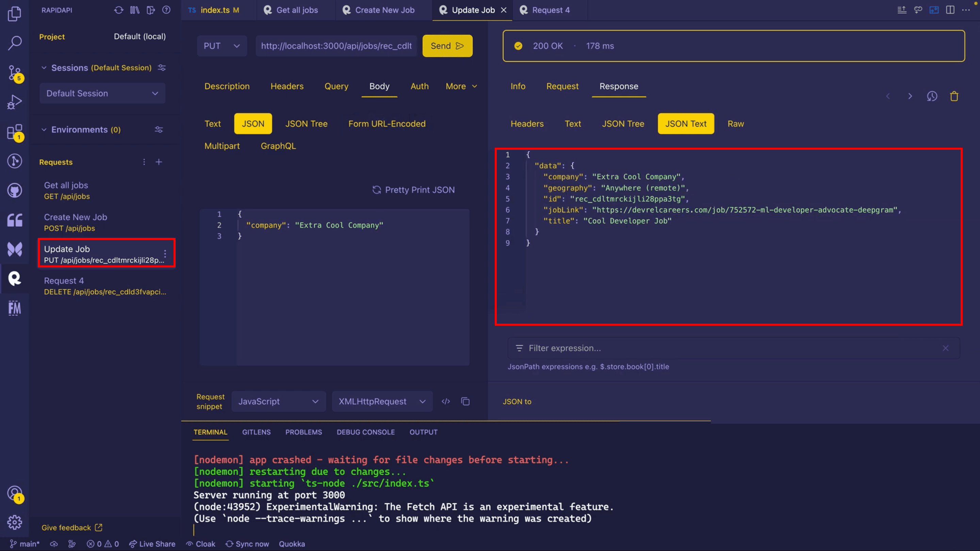Open Update Job request three-dot menu
The height and width of the screenshot is (551, 980).
(165, 254)
